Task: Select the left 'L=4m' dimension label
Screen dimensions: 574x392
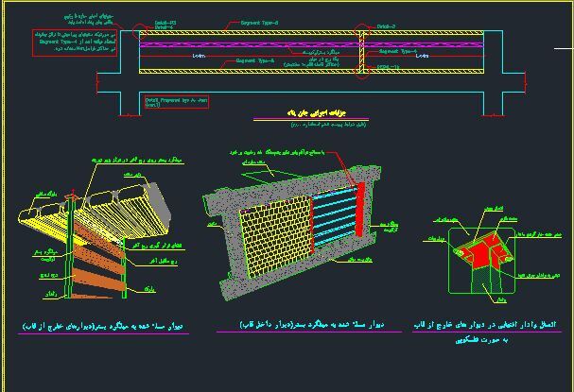Action: pos(200,56)
